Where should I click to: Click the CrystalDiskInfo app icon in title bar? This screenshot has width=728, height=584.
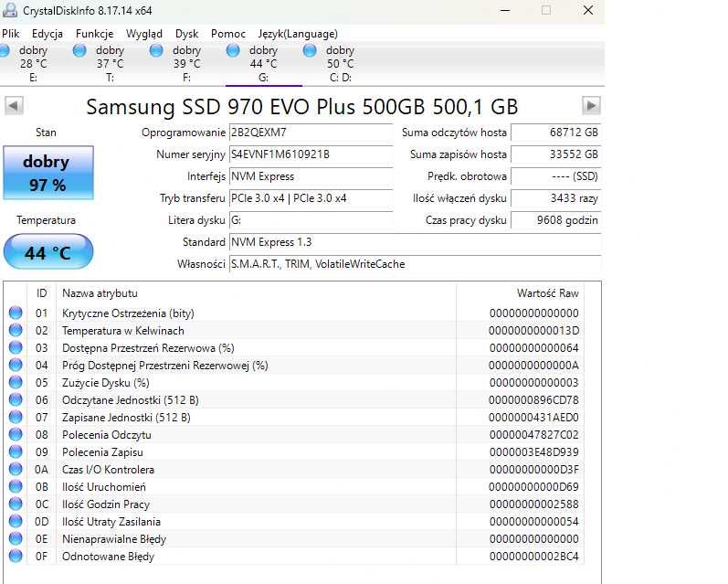10,10
